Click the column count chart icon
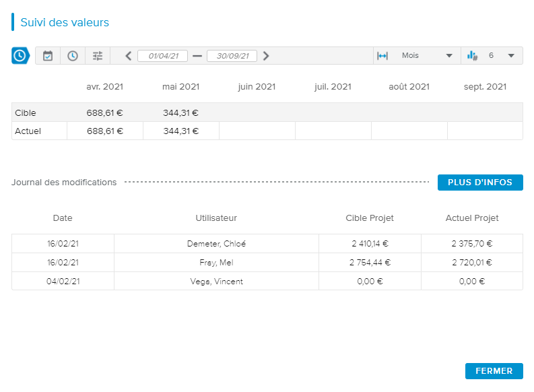Screen dimensions: 534x392 pos(472,56)
